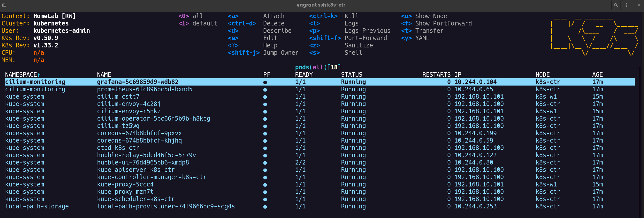Viewport: 644px width, 218px height.
Task: Click the search icon in the title bar
Action: coord(616,5)
